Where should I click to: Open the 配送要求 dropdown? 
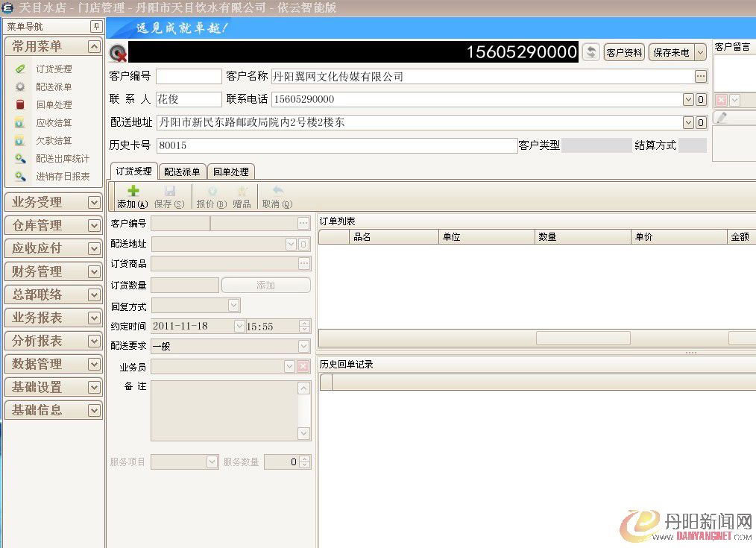click(x=303, y=346)
